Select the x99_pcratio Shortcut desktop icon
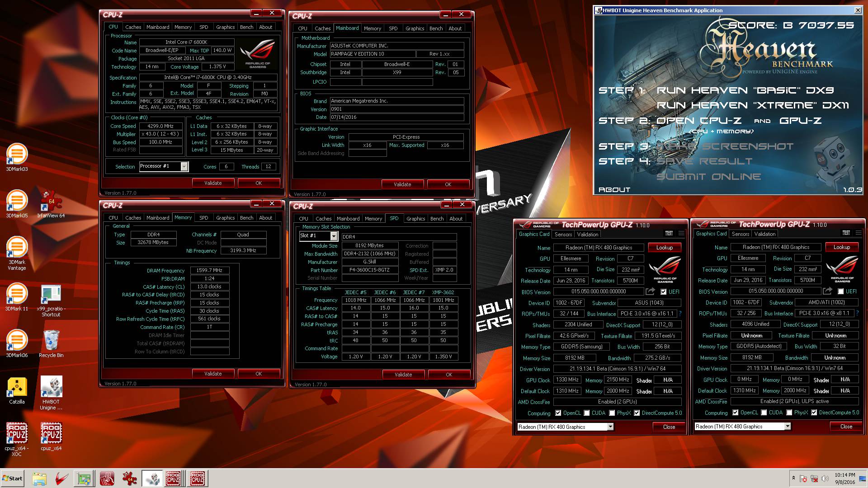This screenshot has height=488, width=868. 51,300
